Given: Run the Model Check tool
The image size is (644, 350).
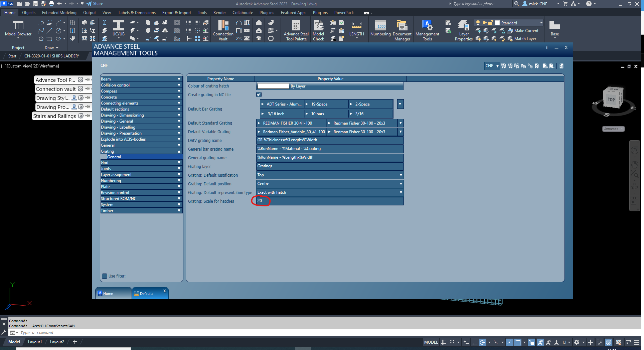Looking at the screenshot, I should click(x=318, y=30).
